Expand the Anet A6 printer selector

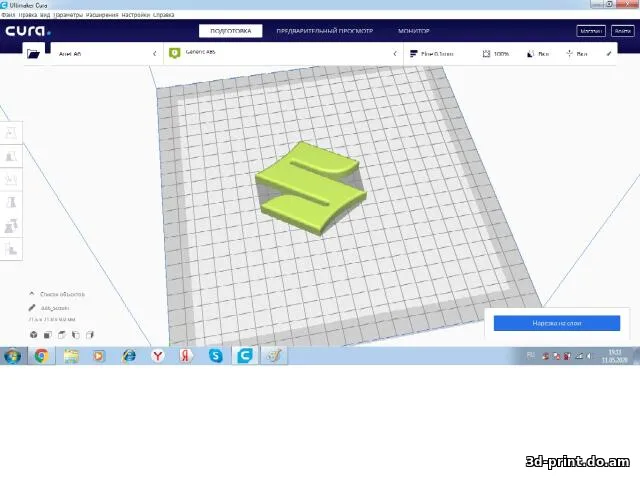(x=107, y=53)
